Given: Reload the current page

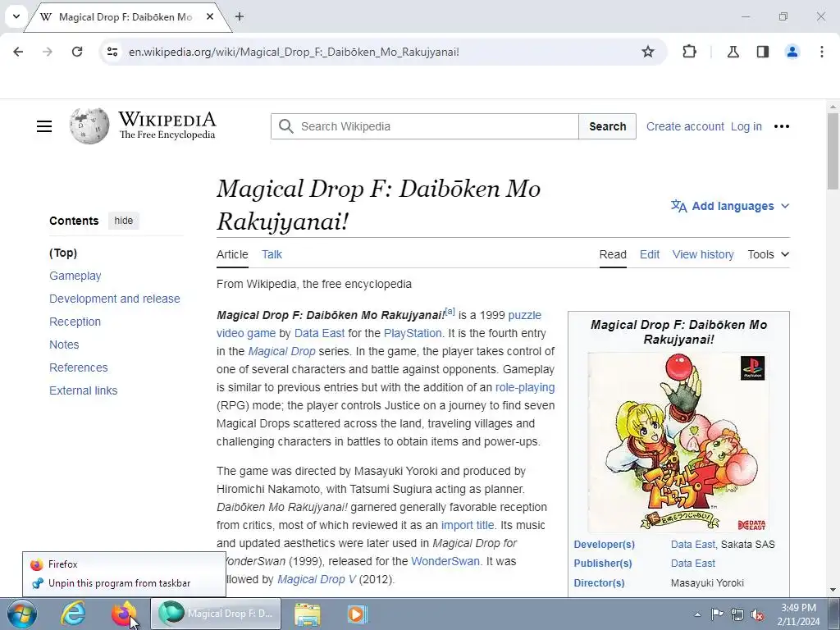Looking at the screenshot, I should click(x=77, y=52).
